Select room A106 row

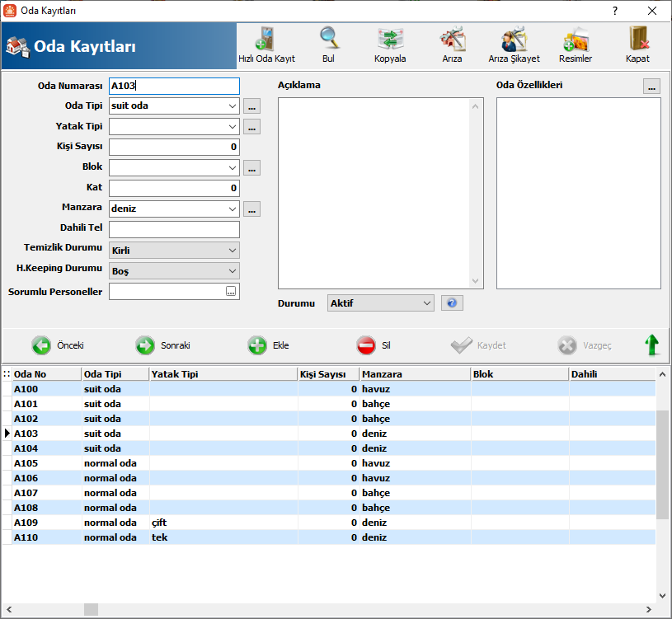329,478
